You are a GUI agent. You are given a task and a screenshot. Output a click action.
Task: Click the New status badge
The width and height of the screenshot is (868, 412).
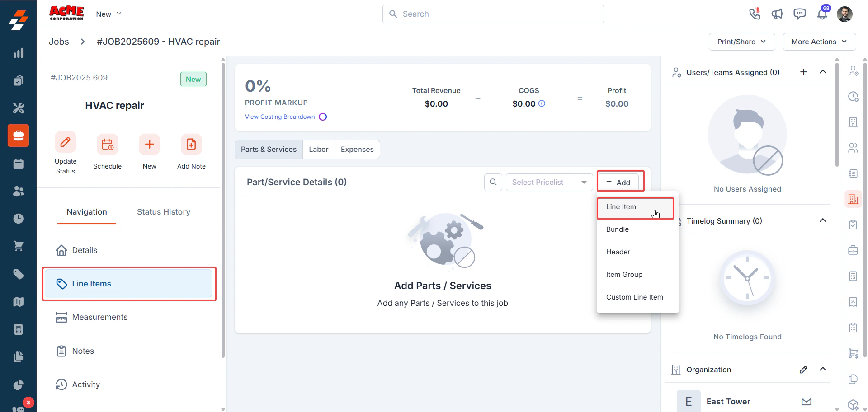(x=193, y=79)
